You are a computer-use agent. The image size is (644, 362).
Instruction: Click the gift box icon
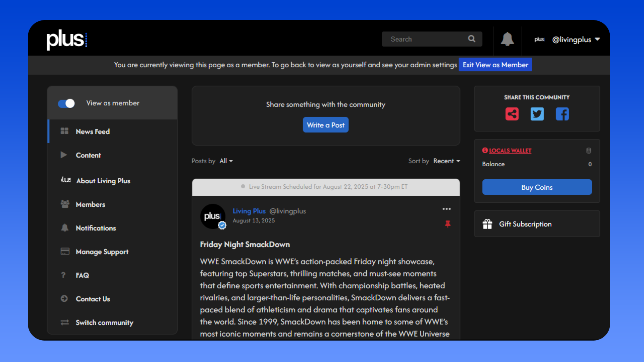(487, 224)
